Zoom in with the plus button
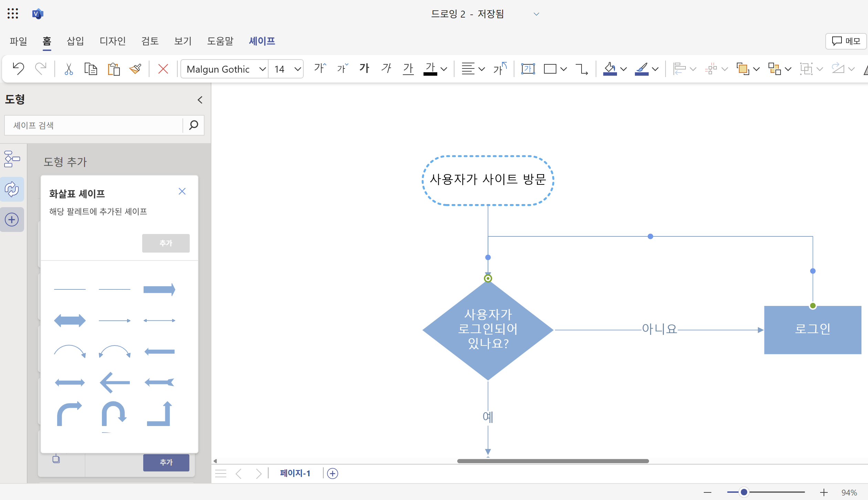The width and height of the screenshot is (868, 500). (x=824, y=492)
